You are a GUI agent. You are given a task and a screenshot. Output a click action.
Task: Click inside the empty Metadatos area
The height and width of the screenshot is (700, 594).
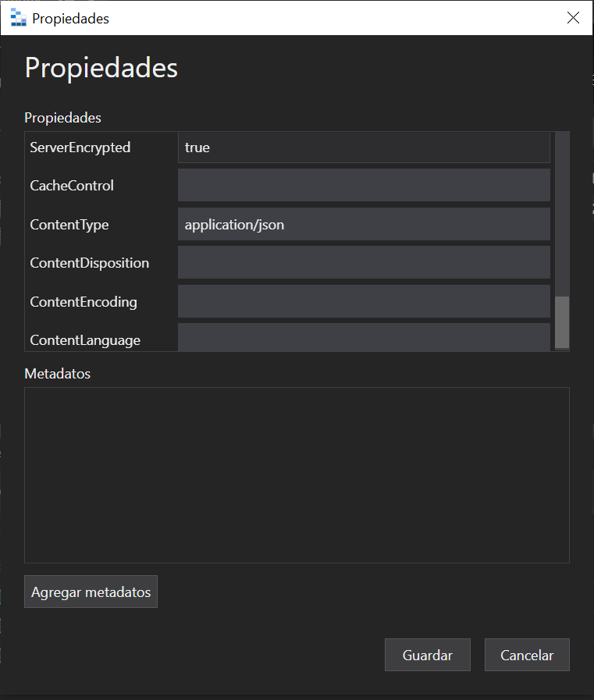(x=297, y=474)
